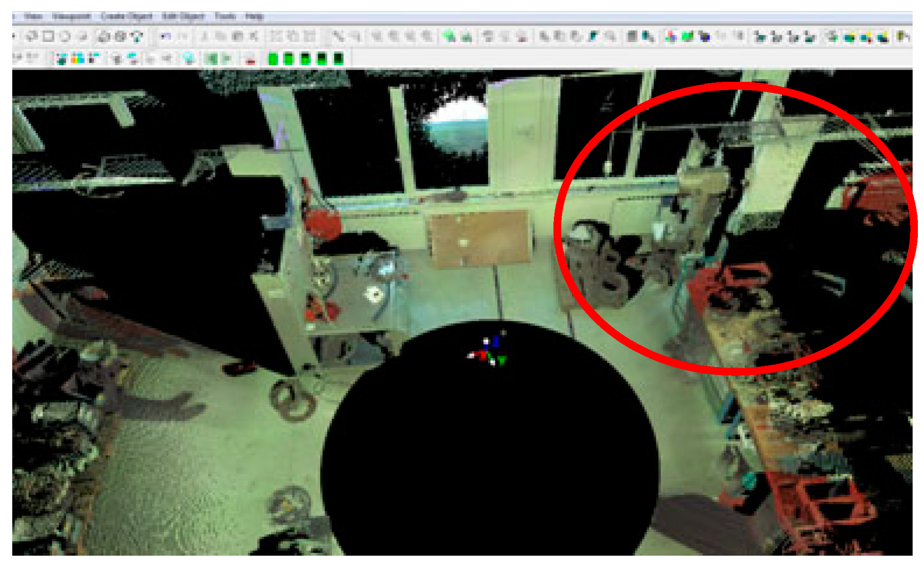Open the Edit Object menu
Viewport: 924px width, 571px height.
(183, 17)
